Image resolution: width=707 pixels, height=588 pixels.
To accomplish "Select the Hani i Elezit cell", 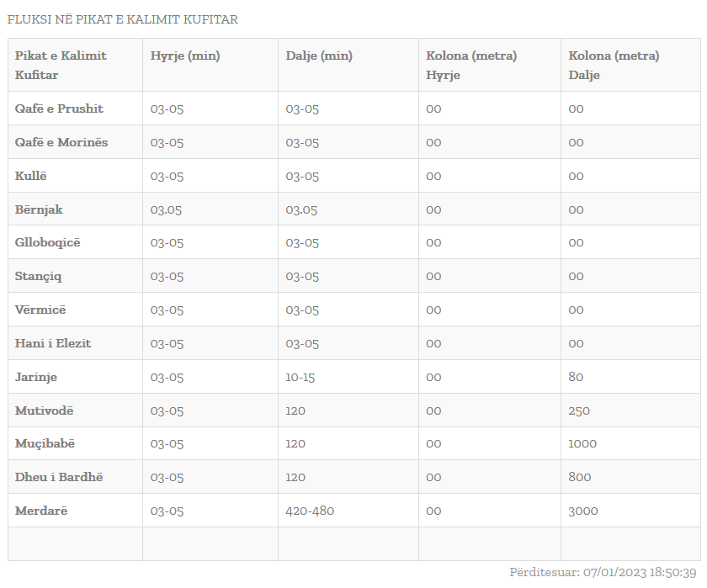I will [53, 343].
